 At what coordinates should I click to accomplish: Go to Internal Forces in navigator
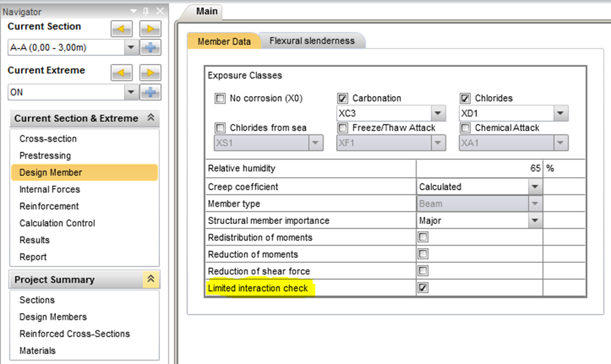(50, 189)
